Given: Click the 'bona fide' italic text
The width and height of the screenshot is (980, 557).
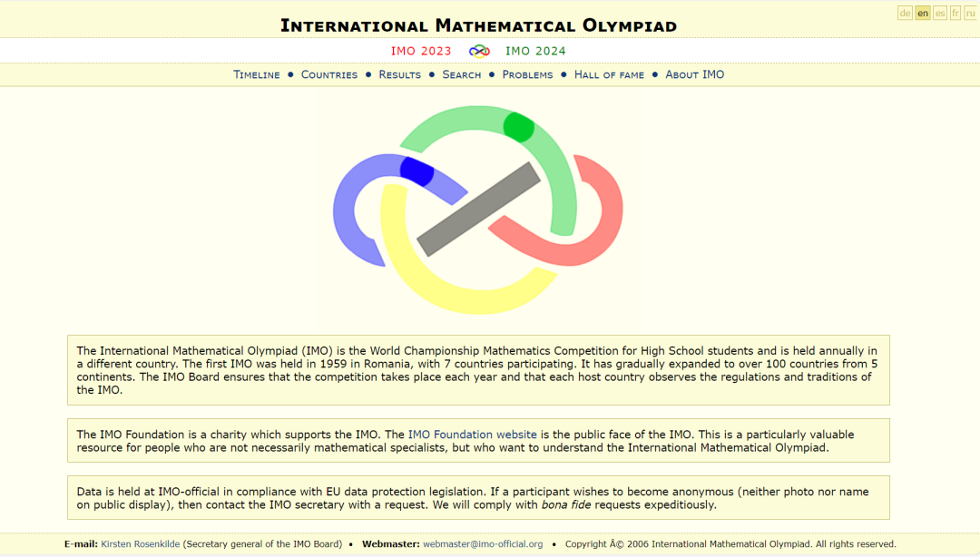Looking at the screenshot, I should (566, 504).
